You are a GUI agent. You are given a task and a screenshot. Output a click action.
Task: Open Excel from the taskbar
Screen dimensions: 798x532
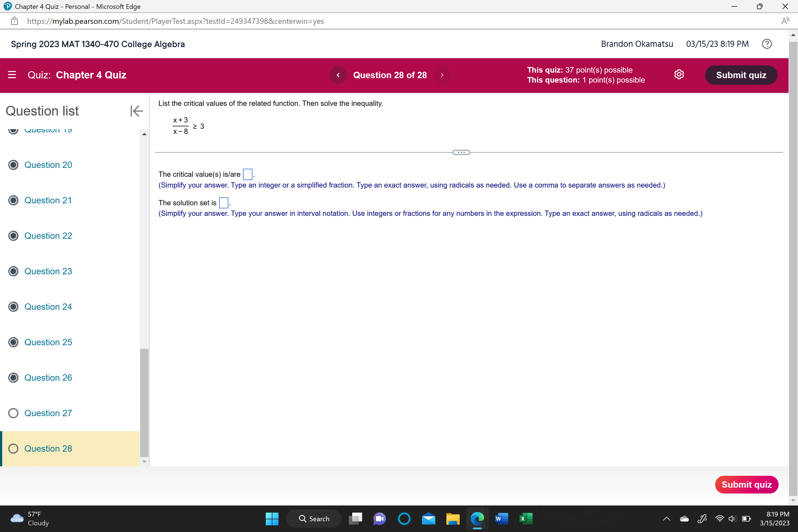point(526,519)
